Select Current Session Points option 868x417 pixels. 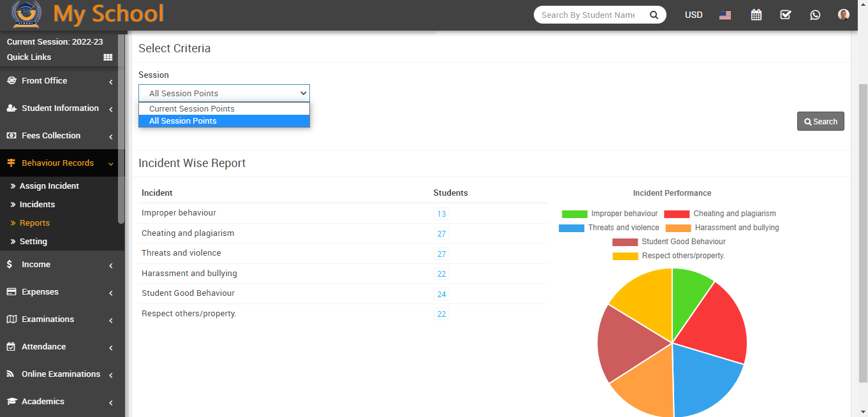coord(192,109)
